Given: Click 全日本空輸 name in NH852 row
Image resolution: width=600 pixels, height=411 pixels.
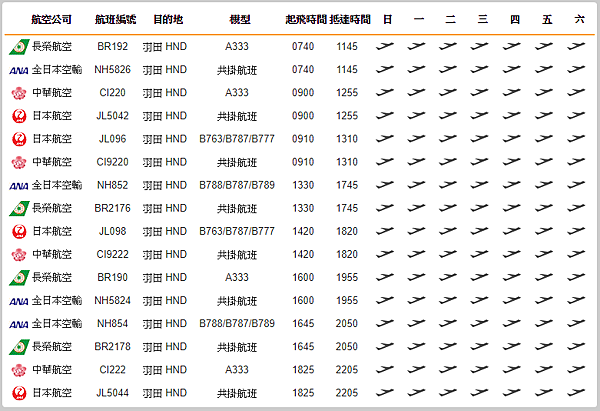Looking at the screenshot, I should point(57,185).
